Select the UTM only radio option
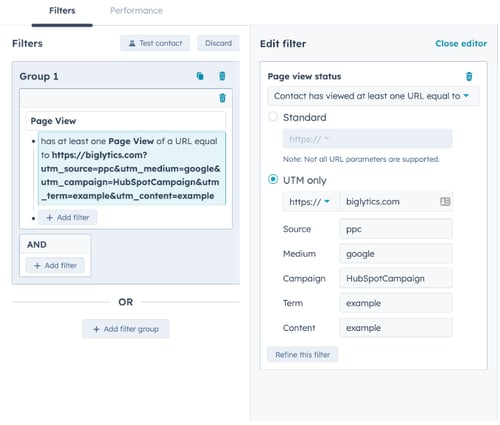 point(273,179)
